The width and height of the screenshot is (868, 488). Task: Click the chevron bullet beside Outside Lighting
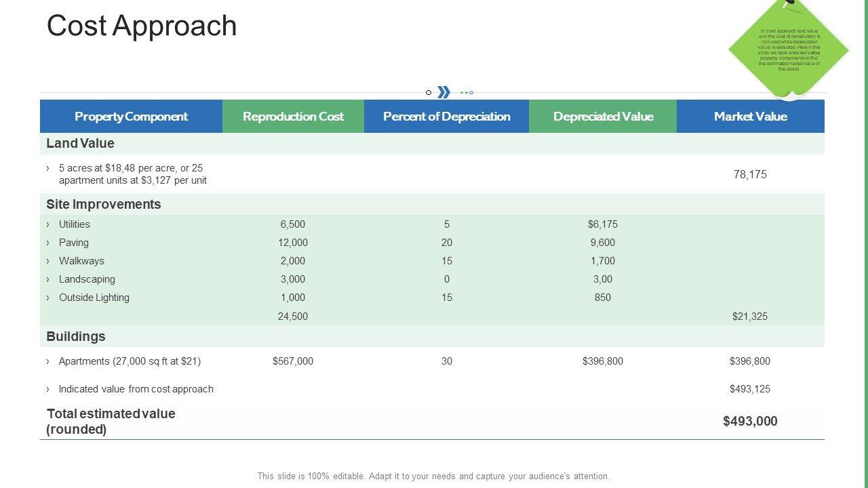click(47, 298)
